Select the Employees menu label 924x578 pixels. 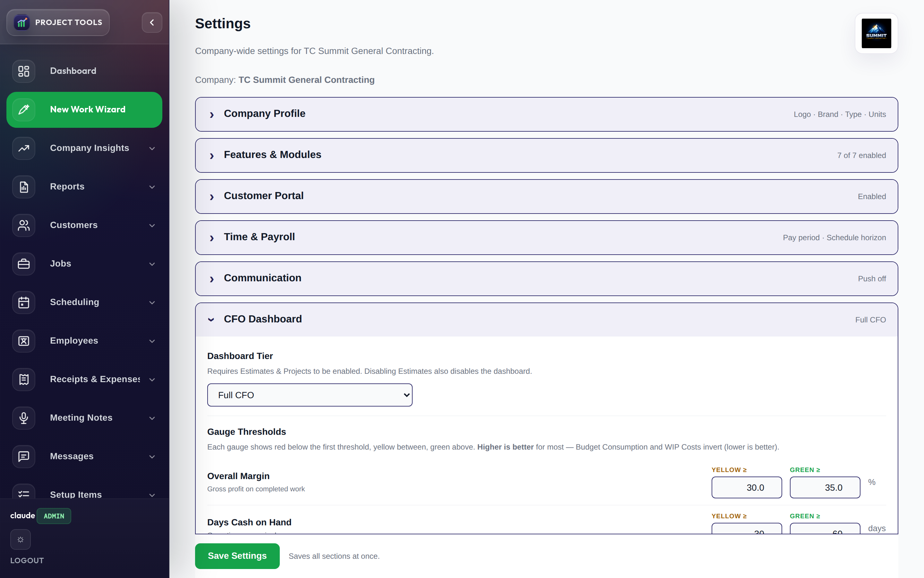74,341
